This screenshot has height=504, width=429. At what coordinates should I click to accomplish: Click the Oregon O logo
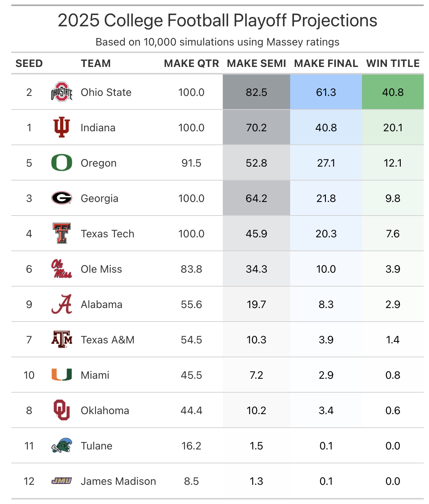pos(61,163)
